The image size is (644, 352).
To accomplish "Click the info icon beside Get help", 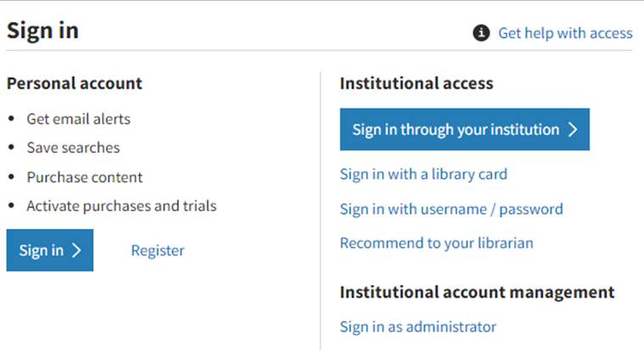I will click(482, 33).
